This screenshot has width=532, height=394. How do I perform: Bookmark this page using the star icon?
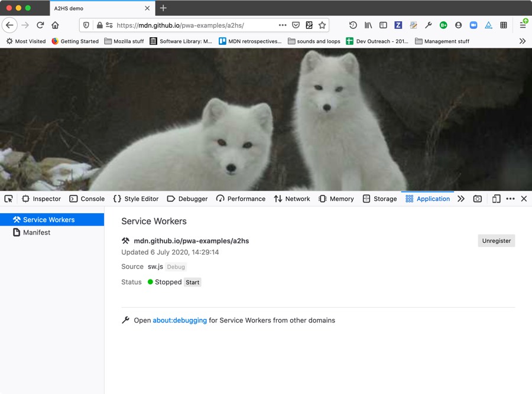tap(321, 26)
